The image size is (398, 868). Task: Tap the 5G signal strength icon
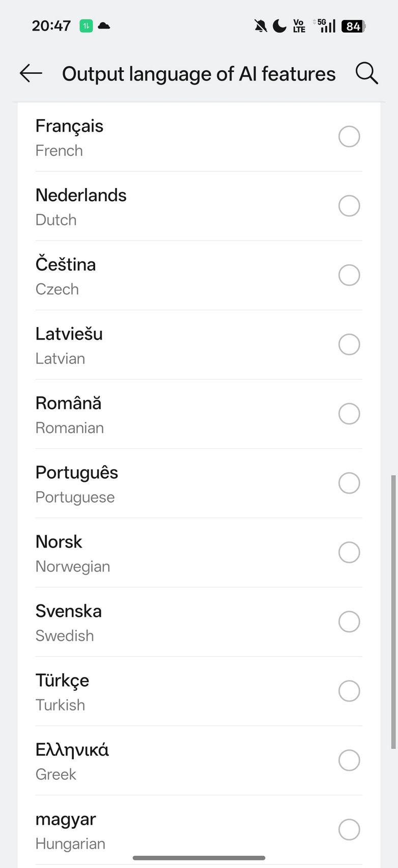(x=326, y=26)
